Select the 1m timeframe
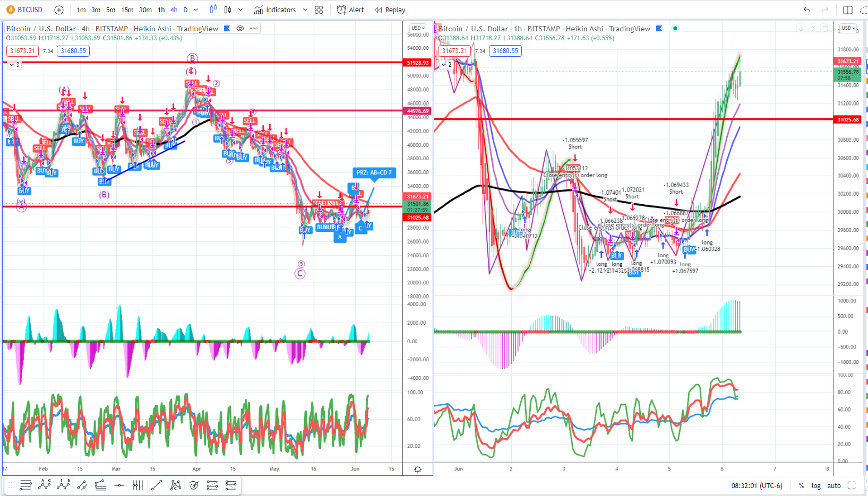868x496 pixels. [81, 10]
